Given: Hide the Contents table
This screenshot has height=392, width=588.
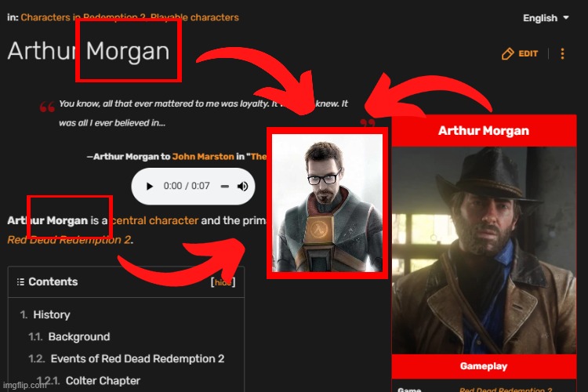Looking at the screenshot, I should click(x=223, y=282).
